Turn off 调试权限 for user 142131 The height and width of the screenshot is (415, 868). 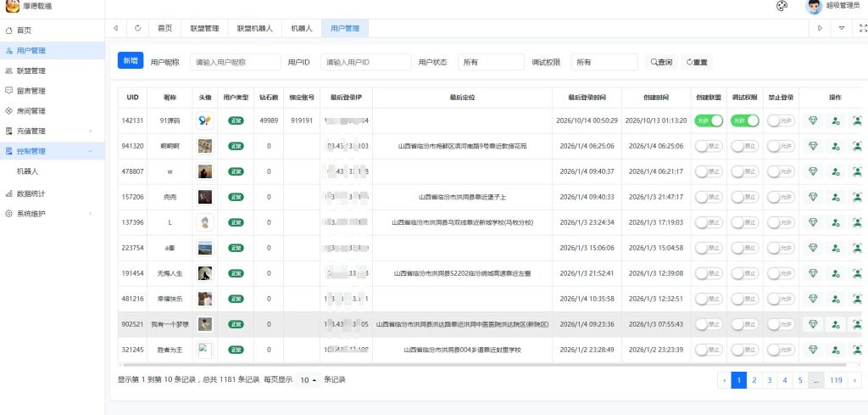744,121
